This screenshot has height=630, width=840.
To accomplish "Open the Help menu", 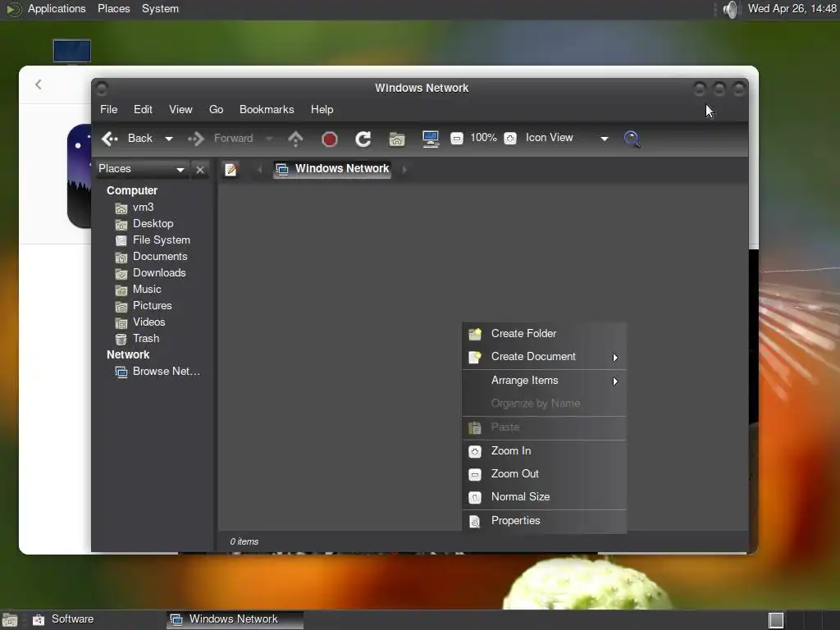I will pos(322,109).
